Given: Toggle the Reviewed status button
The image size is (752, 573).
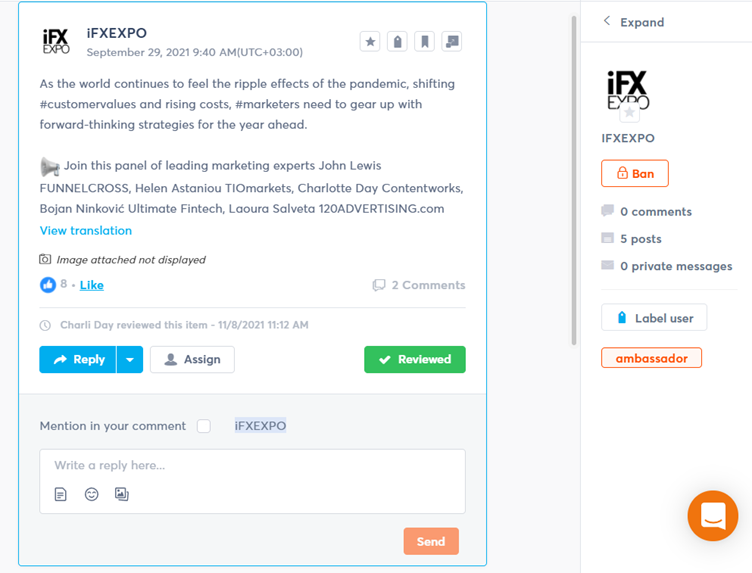Looking at the screenshot, I should (x=414, y=359).
